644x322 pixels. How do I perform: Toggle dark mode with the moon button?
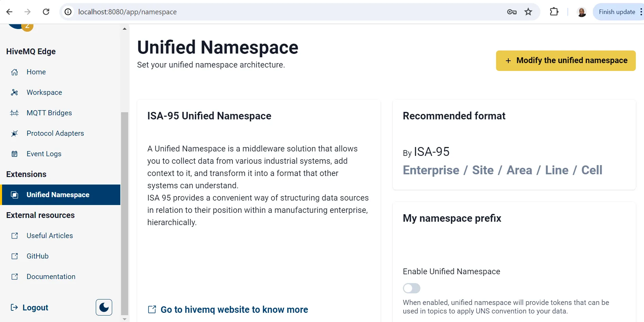point(104,307)
